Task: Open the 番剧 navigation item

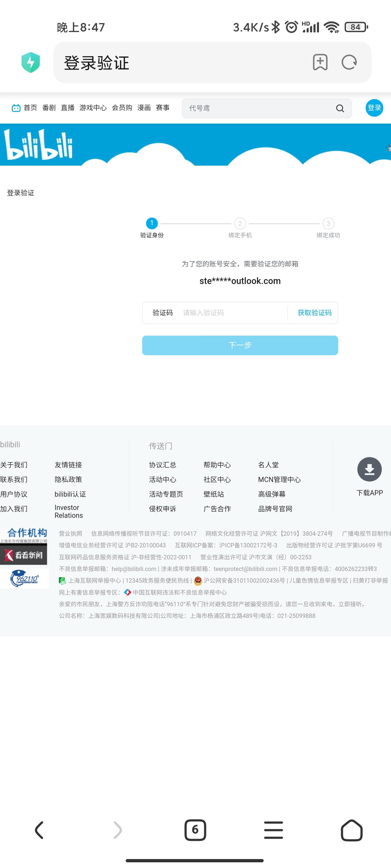Action: (x=49, y=108)
